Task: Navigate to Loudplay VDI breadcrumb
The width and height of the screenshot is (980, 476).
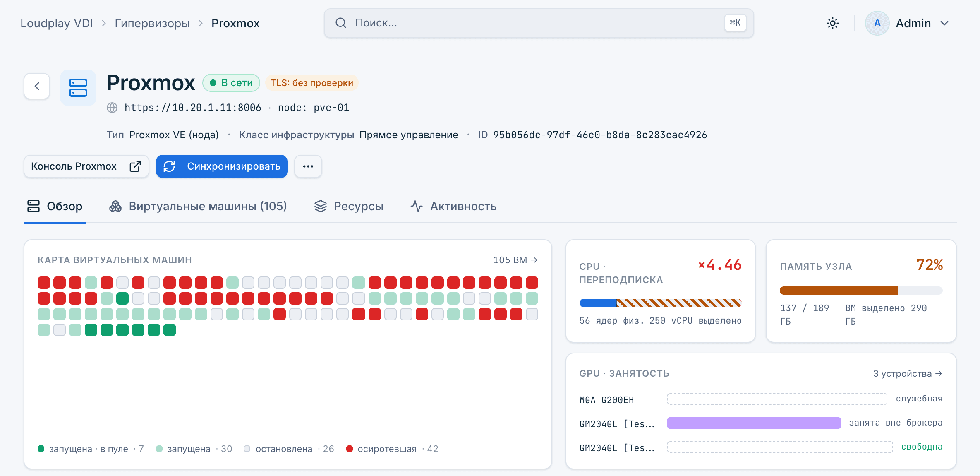Action: pos(57,23)
